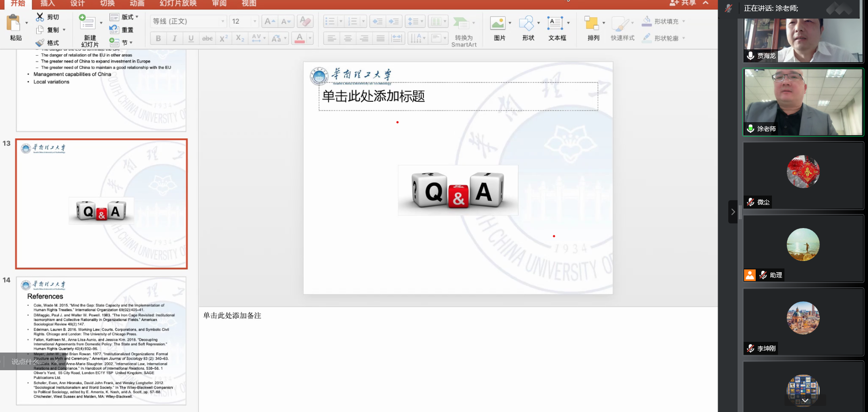868x412 pixels.
Task: Open the Slide Show (幻灯片放映) tab
Action: [178, 4]
